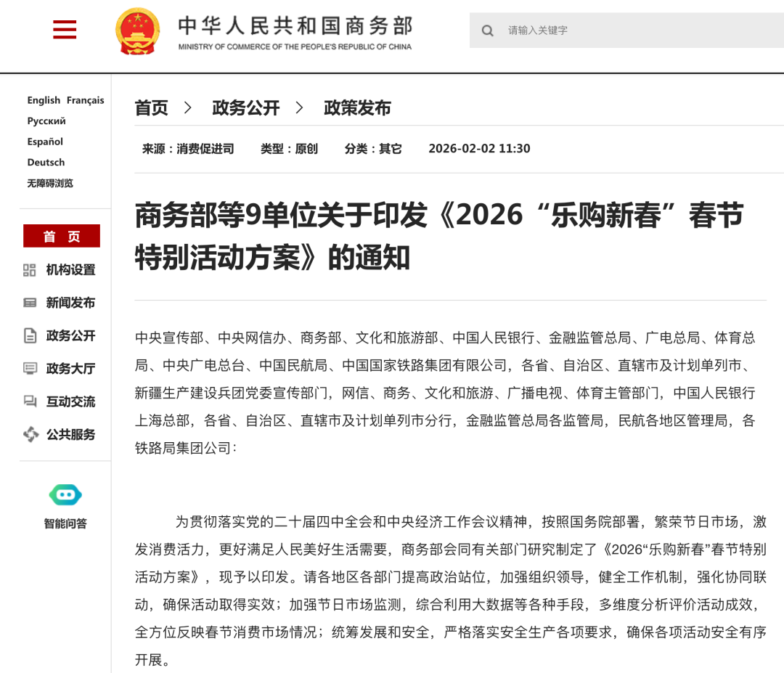Select the 机构设置 sidebar icon
Image resolution: width=784 pixels, height=673 pixels.
29,269
